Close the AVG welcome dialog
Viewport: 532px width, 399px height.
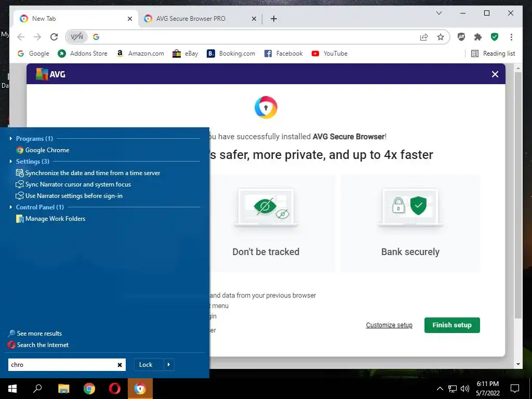pyautogui.click(x=495, y=74)
